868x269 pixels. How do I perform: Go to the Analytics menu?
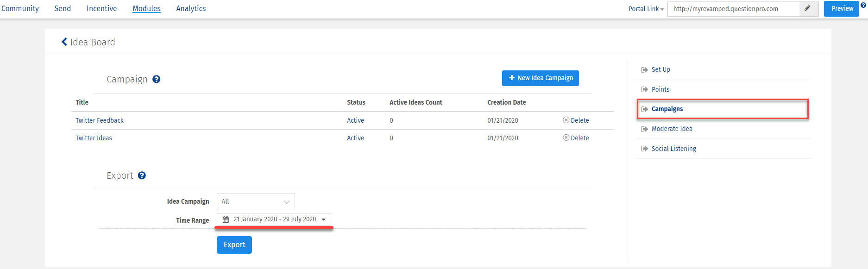(x=191, y=8)
